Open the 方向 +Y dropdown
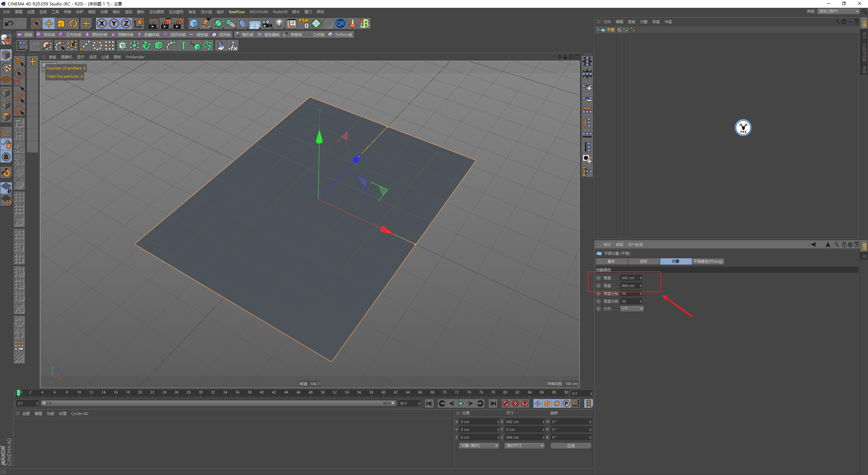Image resolution: width=868 pixels, height=475 pixels. tap(632, 309)
